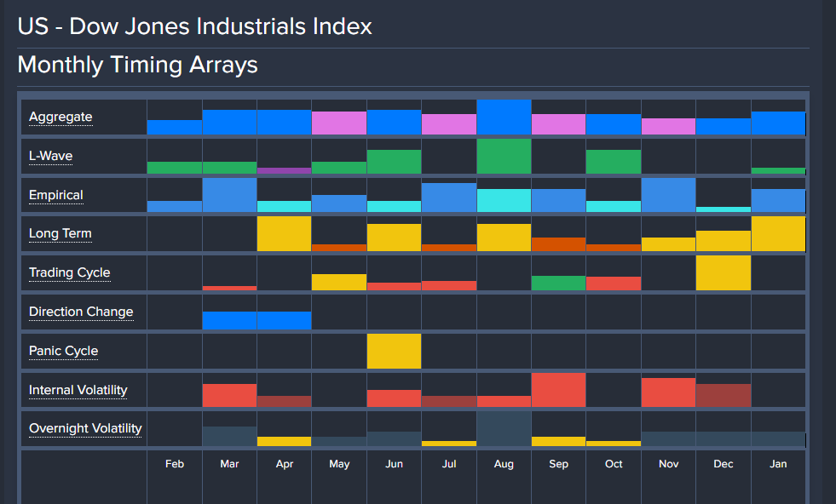The image size is (836, 504).
Task: Select the Nov month label
Action: point(669,464)
